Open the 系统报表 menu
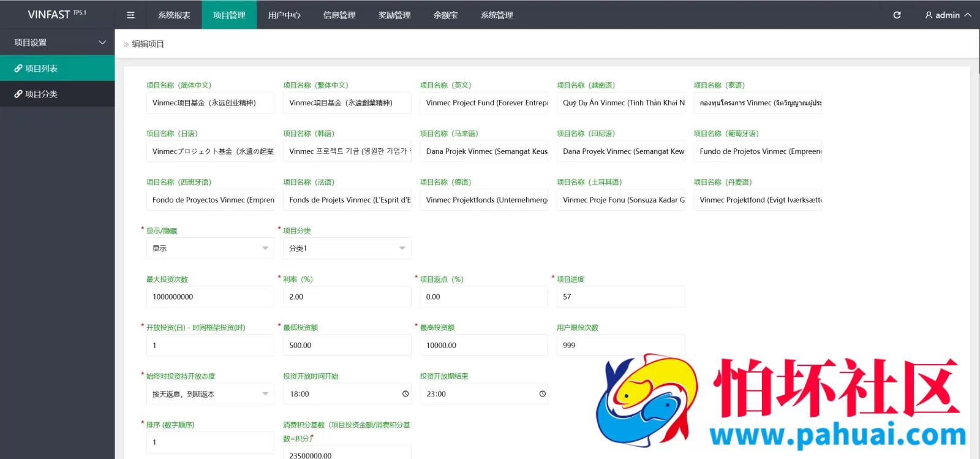Image resolution: width=980 pixels, height=459 pixels. [x=174, y=15]
